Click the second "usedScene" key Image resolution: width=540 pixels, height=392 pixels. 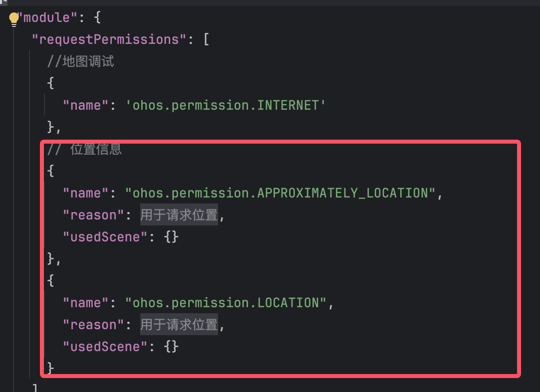pos(105,347)
